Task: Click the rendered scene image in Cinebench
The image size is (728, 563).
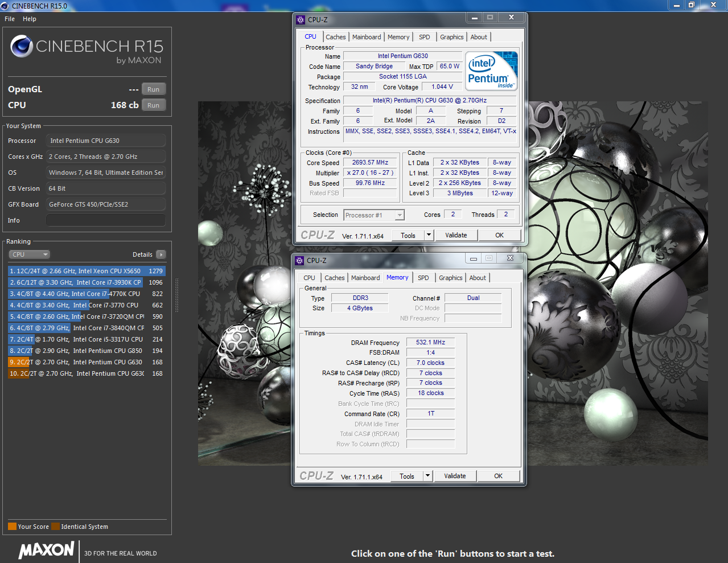Action: point(453,283)
